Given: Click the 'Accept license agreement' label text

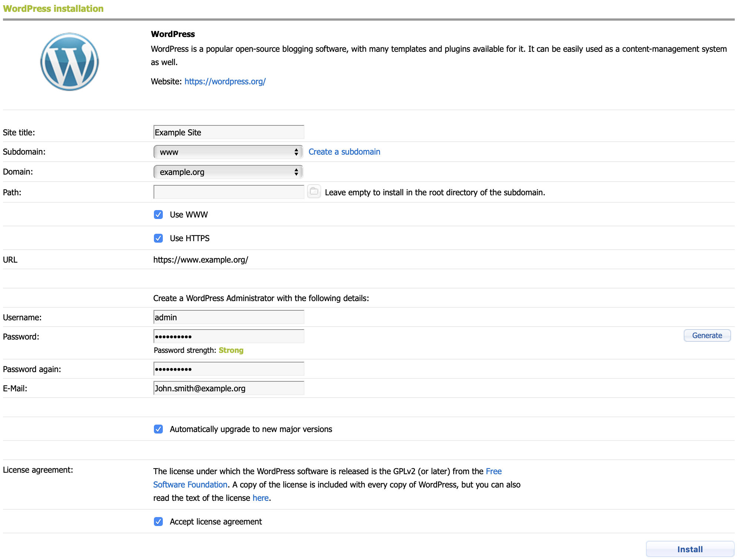Looking at the screenshot, I should point(216,522).
